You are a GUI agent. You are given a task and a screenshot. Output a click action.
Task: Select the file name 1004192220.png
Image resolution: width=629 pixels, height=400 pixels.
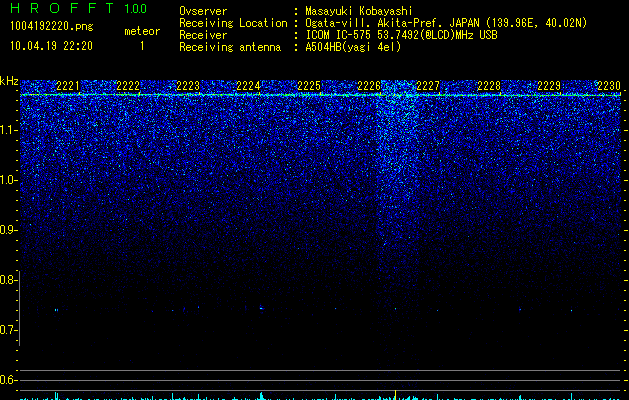pyautogui.click(x=52, y=26)
